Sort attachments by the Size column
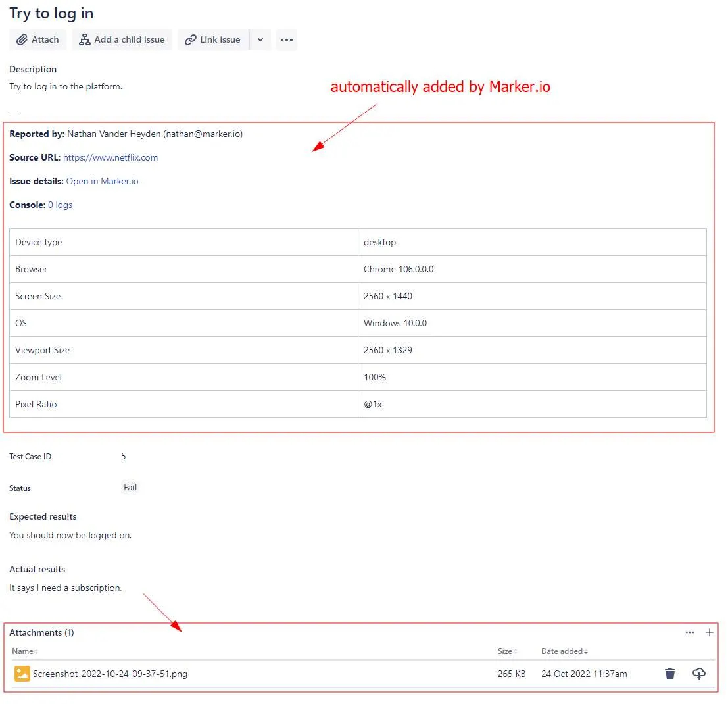 coord(504,651)
